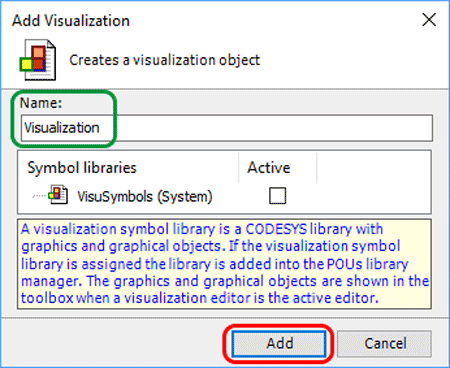Dismiss dialog via Cancel button

[x=385, y=343]
